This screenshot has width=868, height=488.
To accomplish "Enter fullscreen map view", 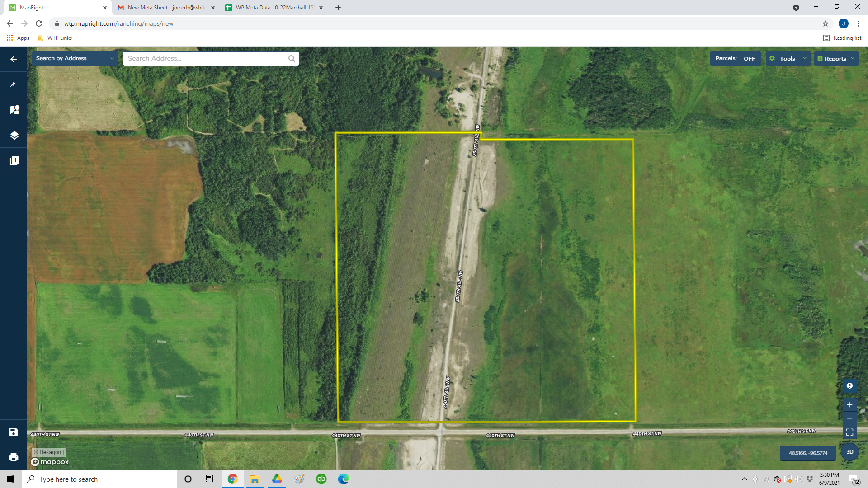I will click(x=849, y=432).
